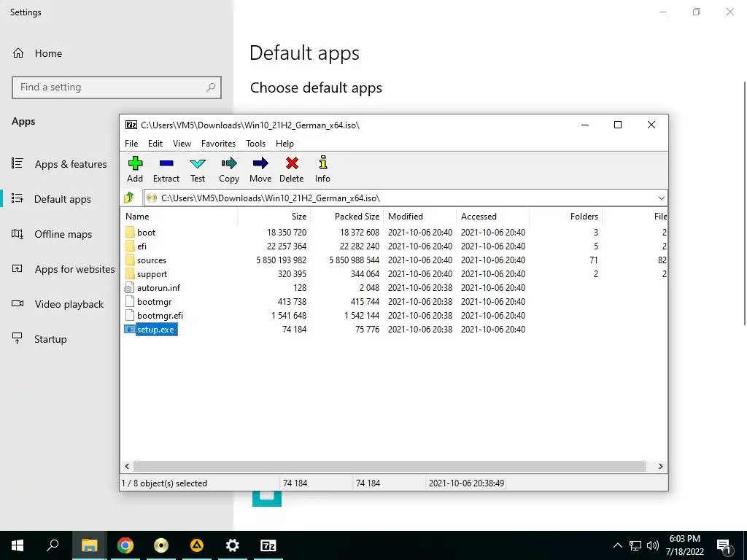This screenshot has height=560, width=747.
Task: Click the Copy toolbar icon
Action: click(x=229, y=169)
